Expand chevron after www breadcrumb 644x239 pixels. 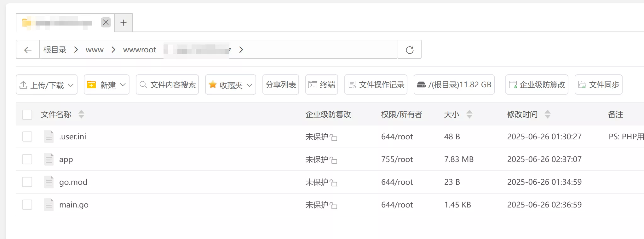(113, 50)
